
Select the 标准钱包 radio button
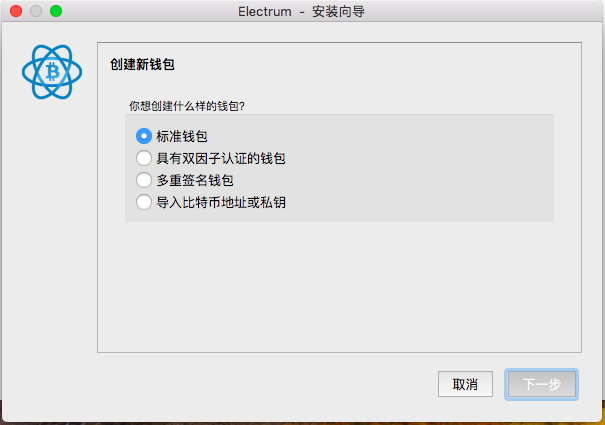tap(144, 136)
